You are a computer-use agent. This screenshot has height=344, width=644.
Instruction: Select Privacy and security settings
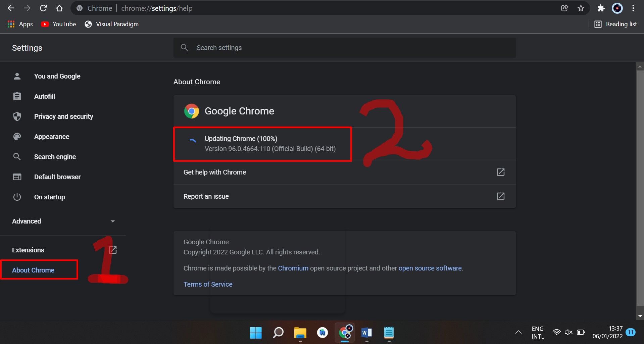coord(63,116)
